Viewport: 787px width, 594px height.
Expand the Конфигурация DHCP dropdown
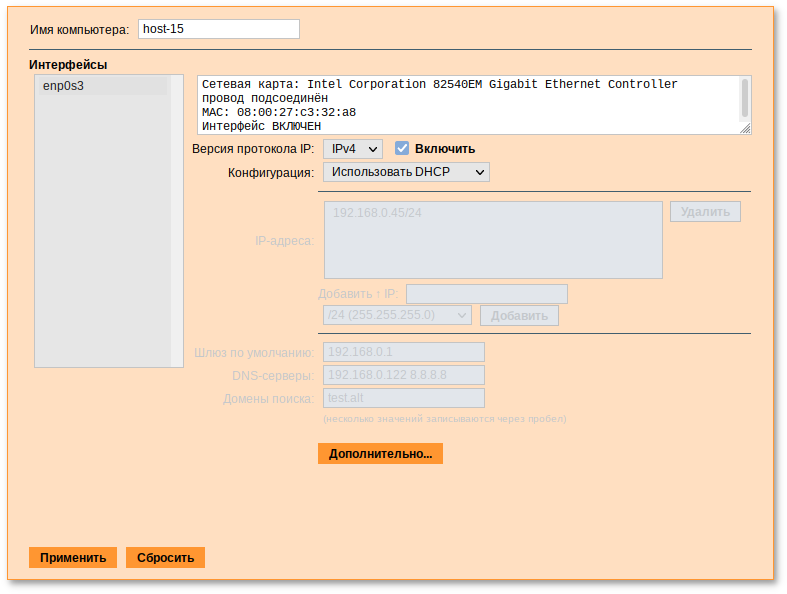coord(406,172)
